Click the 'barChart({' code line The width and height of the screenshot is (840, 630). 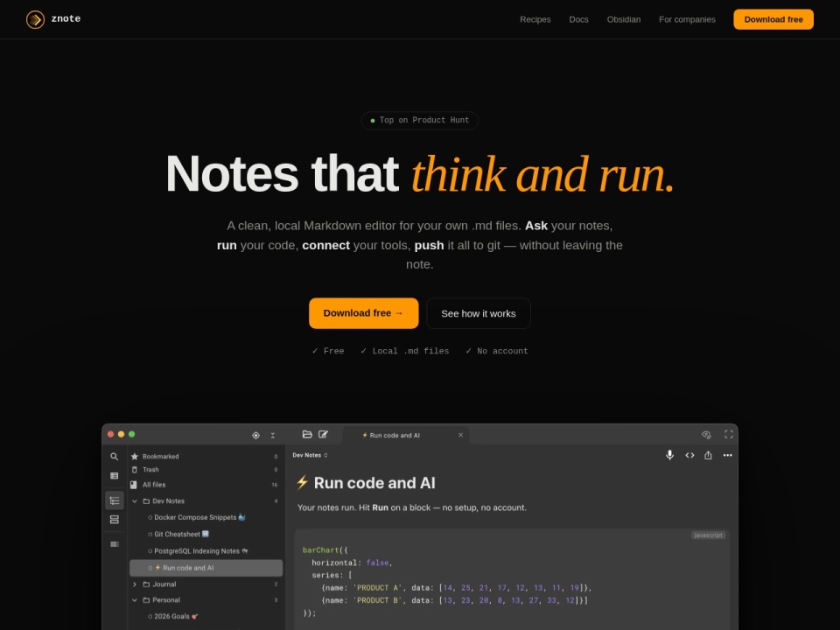[x=325, y=550]
